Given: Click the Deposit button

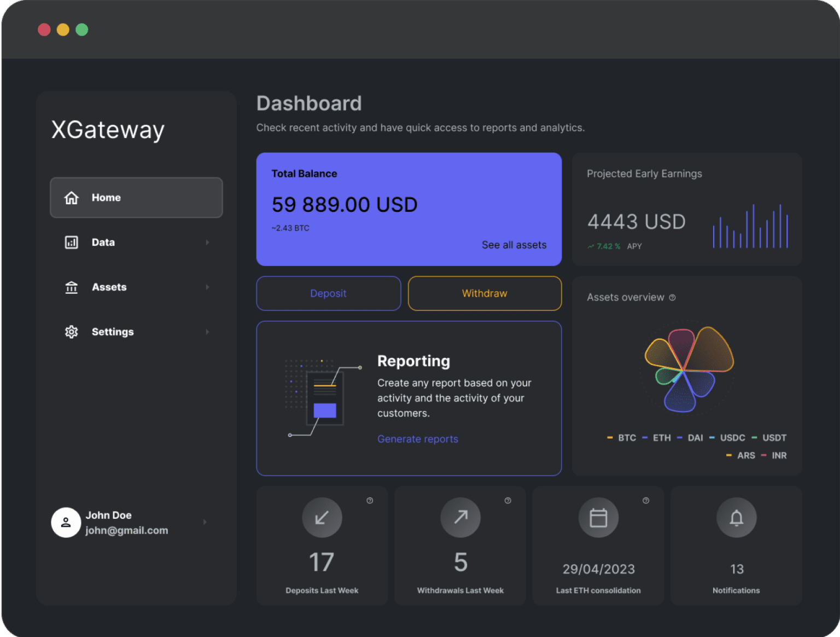Looking at the screenshot, I should pyautogui.click(x=329, y=293).
